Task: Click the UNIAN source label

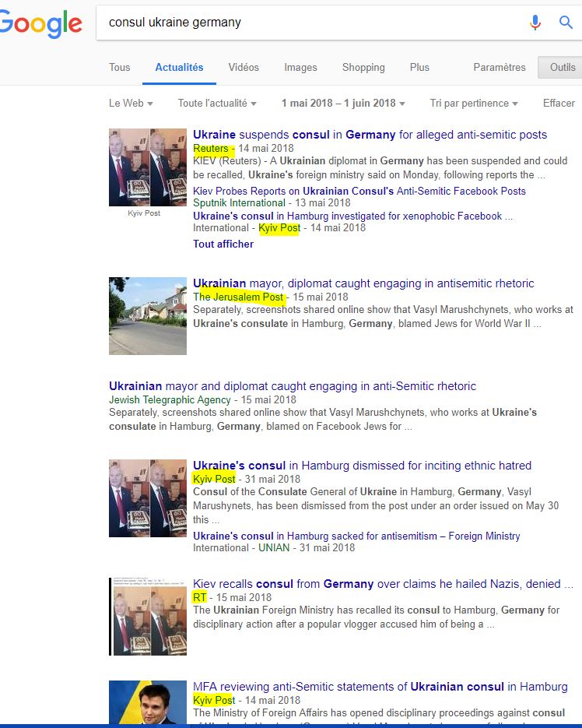Action: 274,548
